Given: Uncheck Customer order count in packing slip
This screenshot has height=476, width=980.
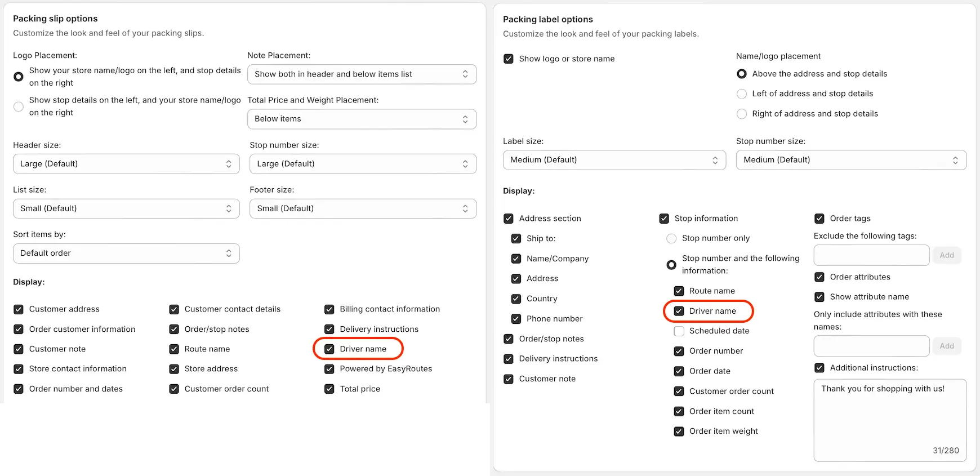Looking at the screenshot, I should coord(174,389).
